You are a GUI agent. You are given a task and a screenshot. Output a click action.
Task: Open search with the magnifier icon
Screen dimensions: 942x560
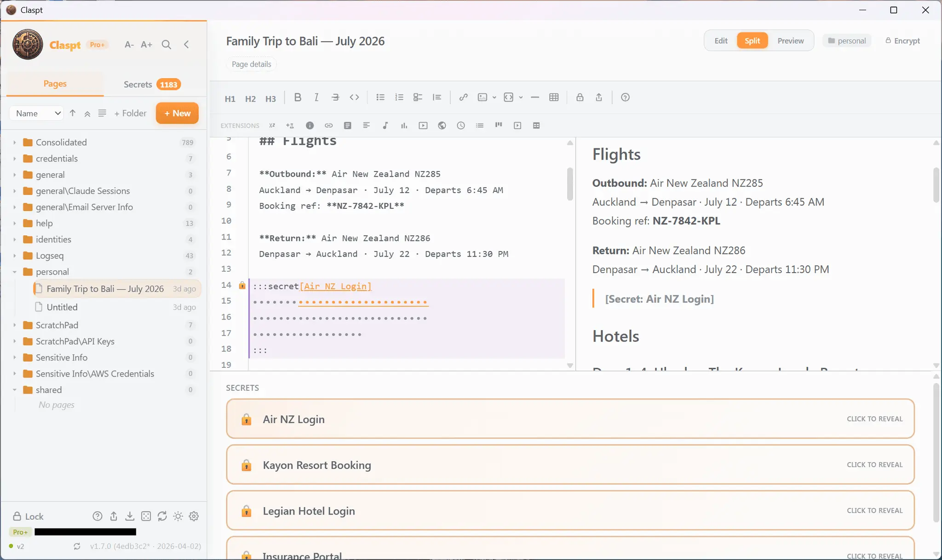[167, 45]
